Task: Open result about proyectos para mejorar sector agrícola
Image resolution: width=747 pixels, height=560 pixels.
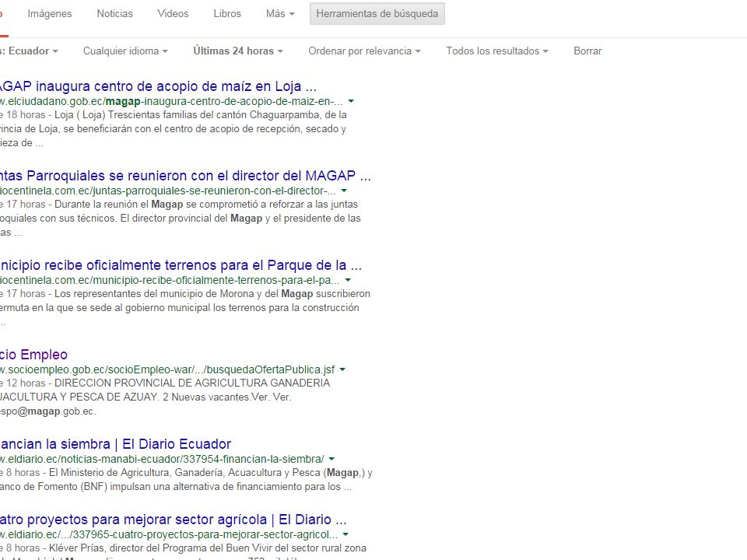Action: 173,520
